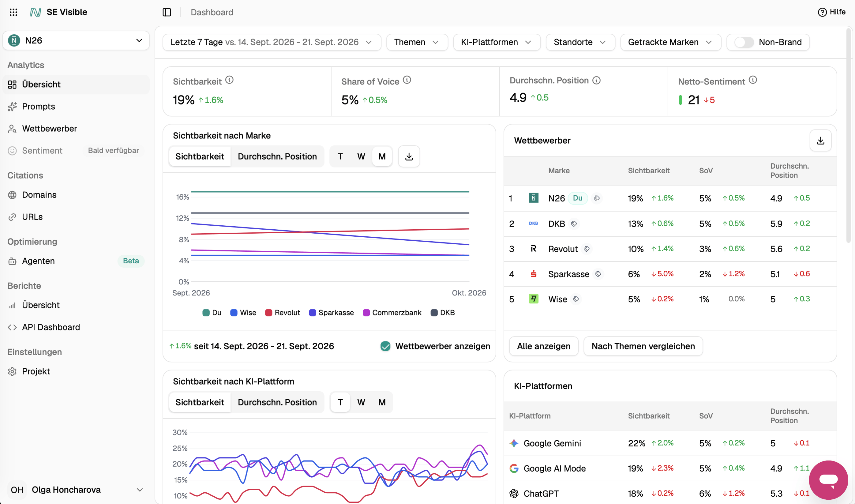Click Share of Voice info icon
855x504 pixels.
407,80
